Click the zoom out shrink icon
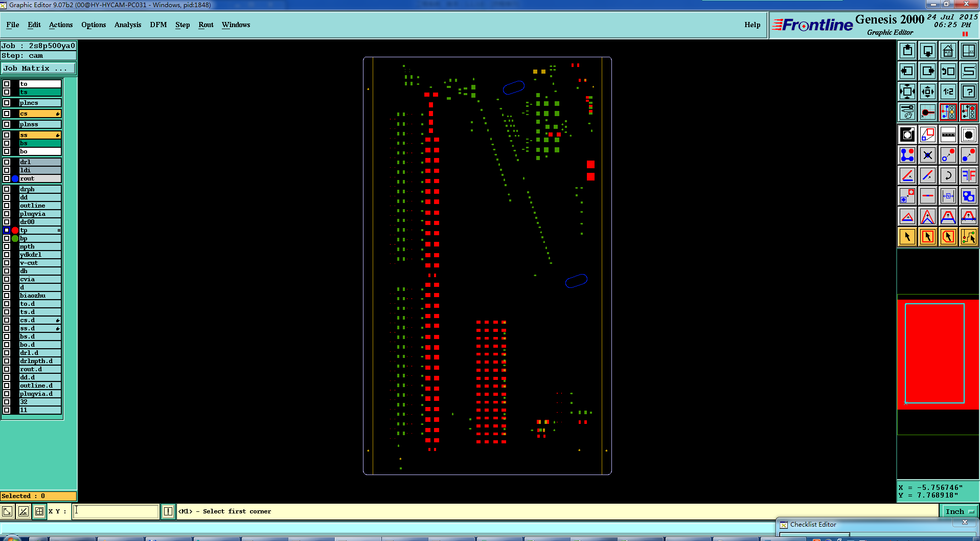Image resolution: width=980 pixels, height=541 pixels. click(928, 92)
